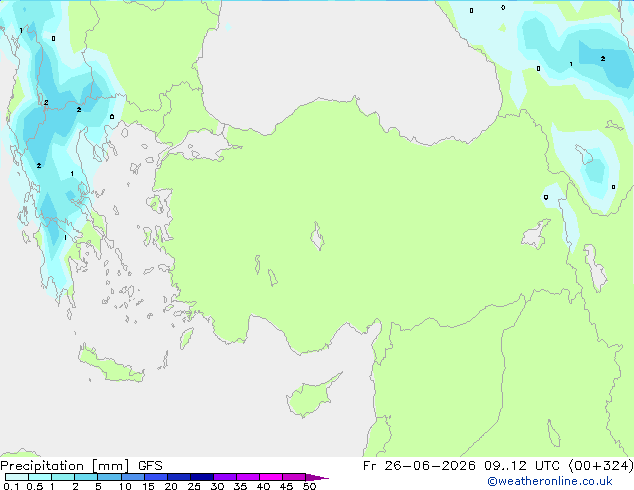This screenshot has height=490, width=634.
Task: Pick the 15–20 mm legend swatch
Action: (x=155, y=477)
